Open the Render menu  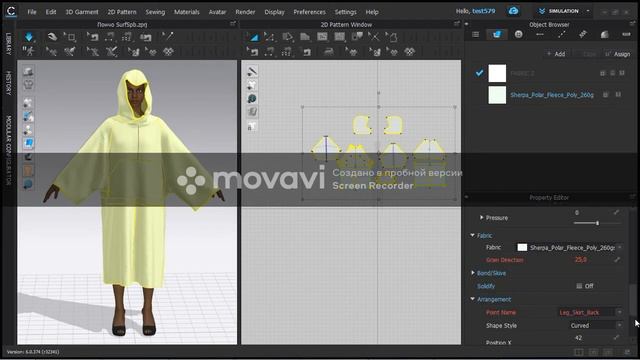tap(245, 12)
